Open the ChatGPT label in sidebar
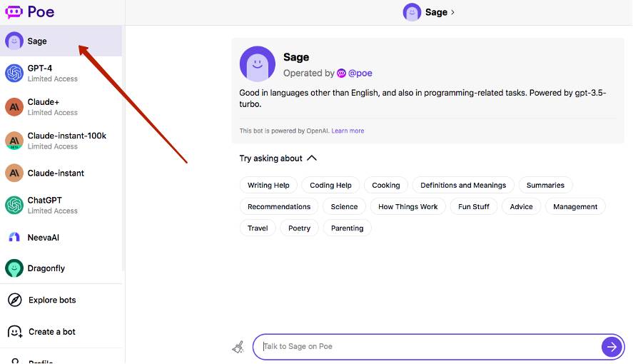The width and height of the screenshot is (633, 364). [44, 200]
